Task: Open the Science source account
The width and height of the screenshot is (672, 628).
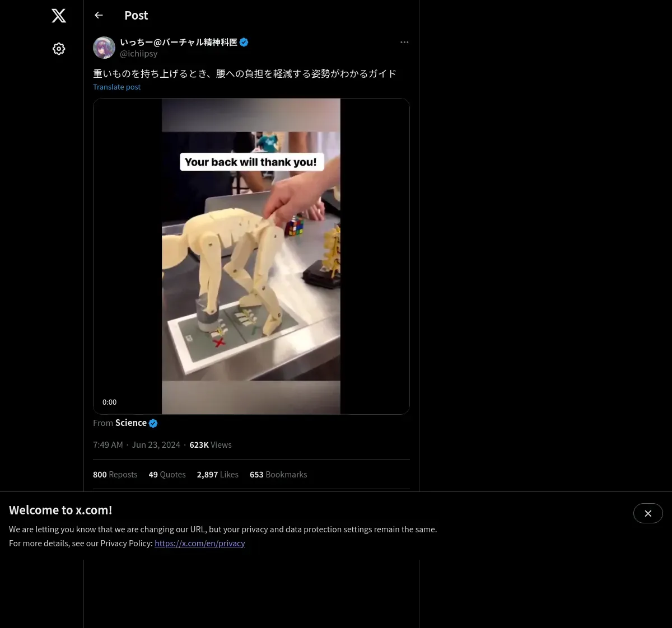Action: click(x=131, y=423)
